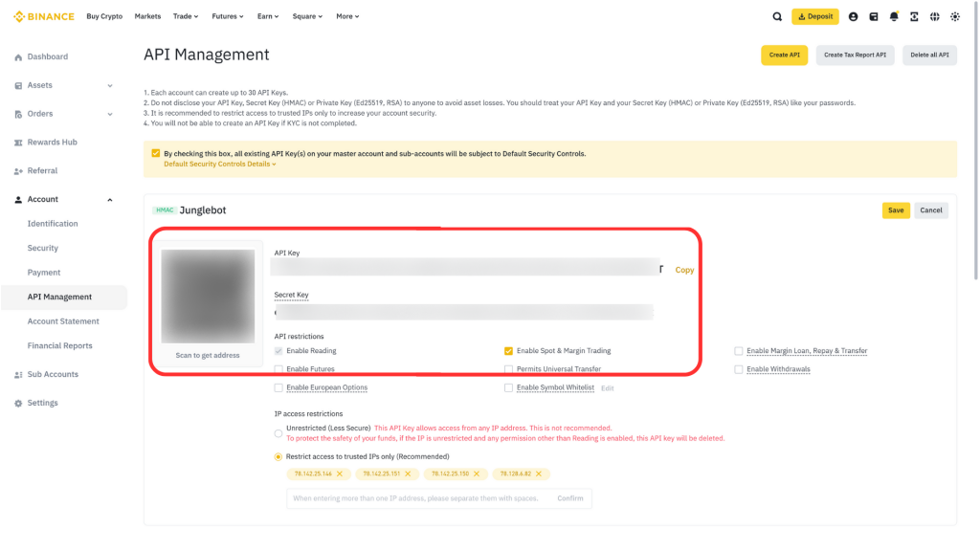Open the wallet icon in header
980x551 pixels.
[874, 17]
